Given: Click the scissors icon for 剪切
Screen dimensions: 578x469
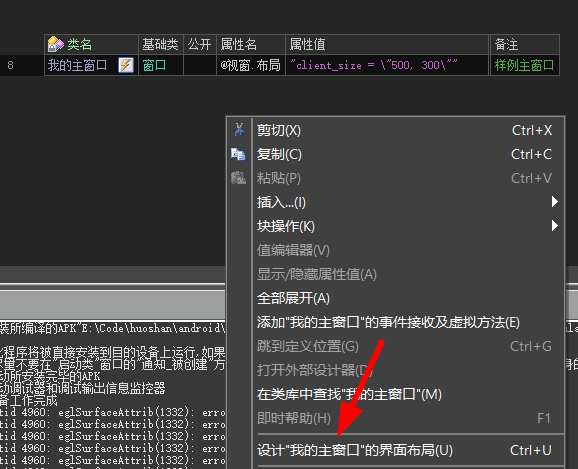Looking at the screenshot, I should (239, 130).
